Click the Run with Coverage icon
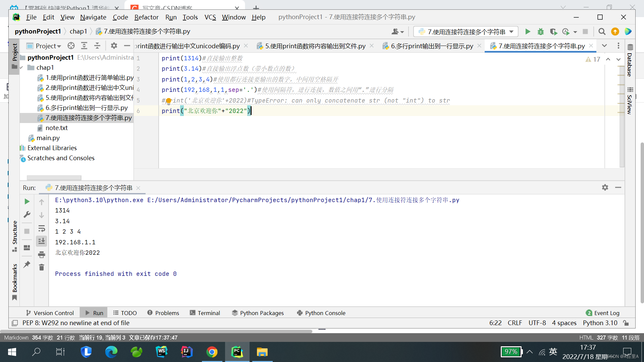The image size is (644, 362). [553, 32]
